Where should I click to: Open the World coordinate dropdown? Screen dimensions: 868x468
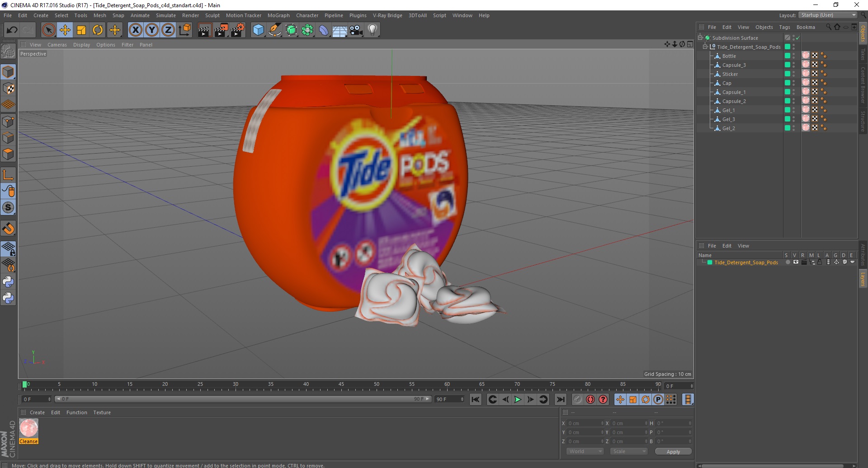point(585,451)
